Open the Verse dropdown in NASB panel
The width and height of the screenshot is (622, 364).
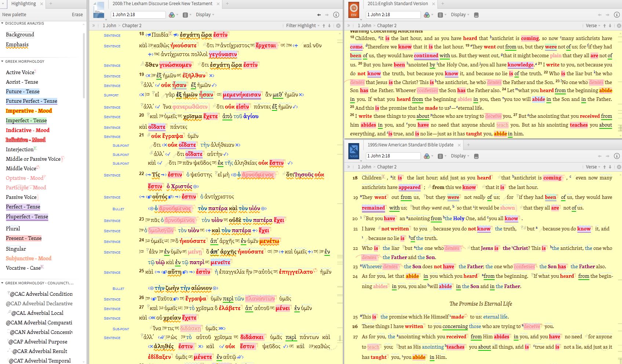[x=593, y=167]
